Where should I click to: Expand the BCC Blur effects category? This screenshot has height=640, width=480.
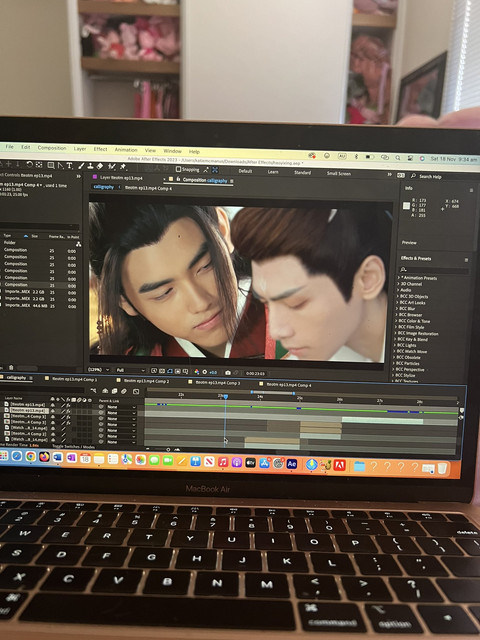point(398,309)
